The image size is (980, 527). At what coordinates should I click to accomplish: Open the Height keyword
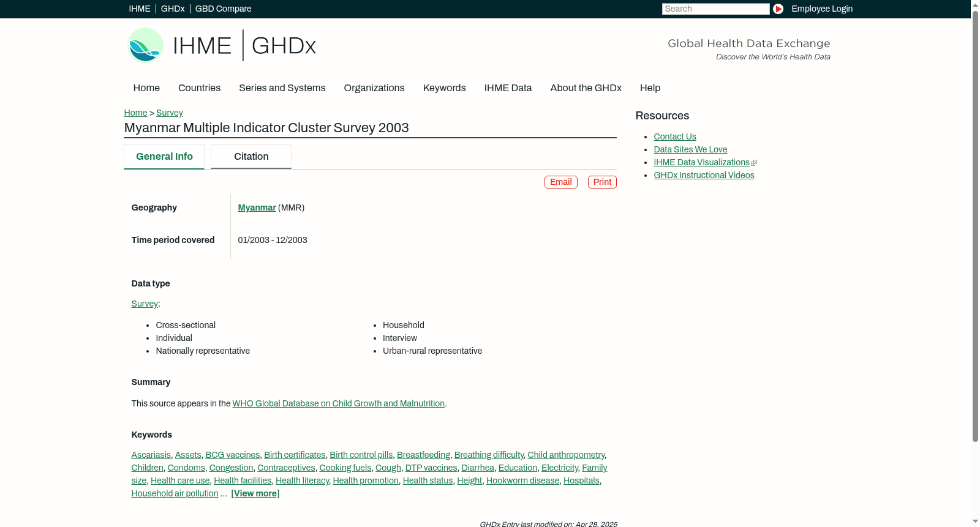click(x=469, y=480)
